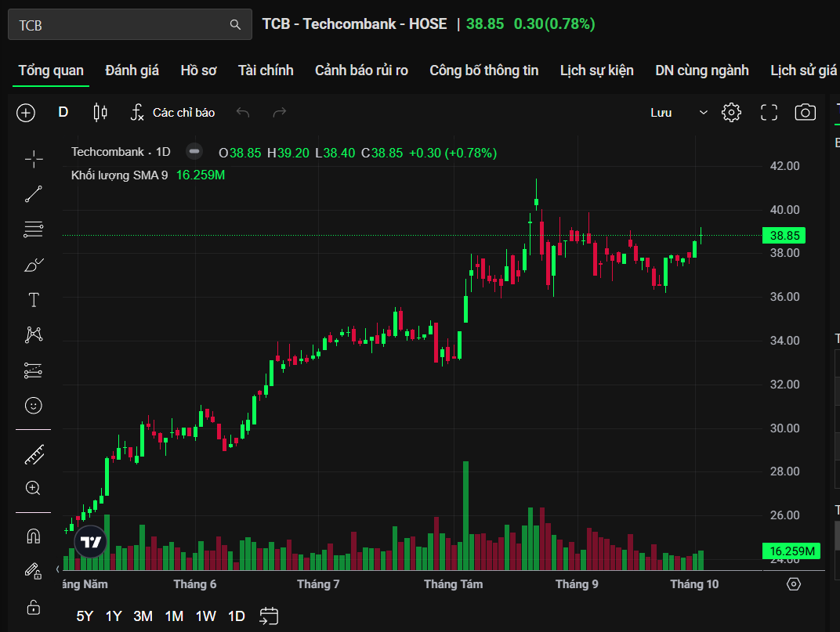Open chart settings gear icon
The image size is (840, 632).
coord(731,113)
